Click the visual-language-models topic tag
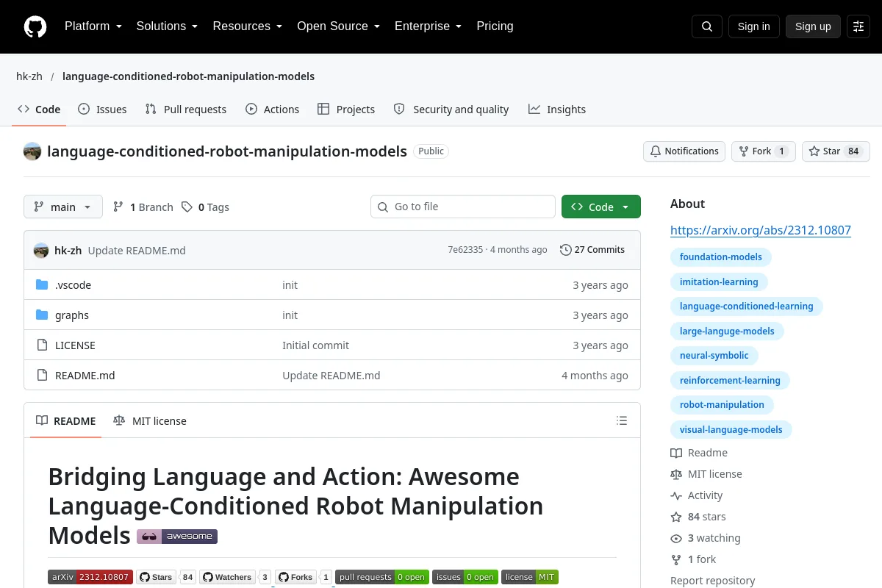This screenshot has height=588, width=882. click(x=731, y=430)
